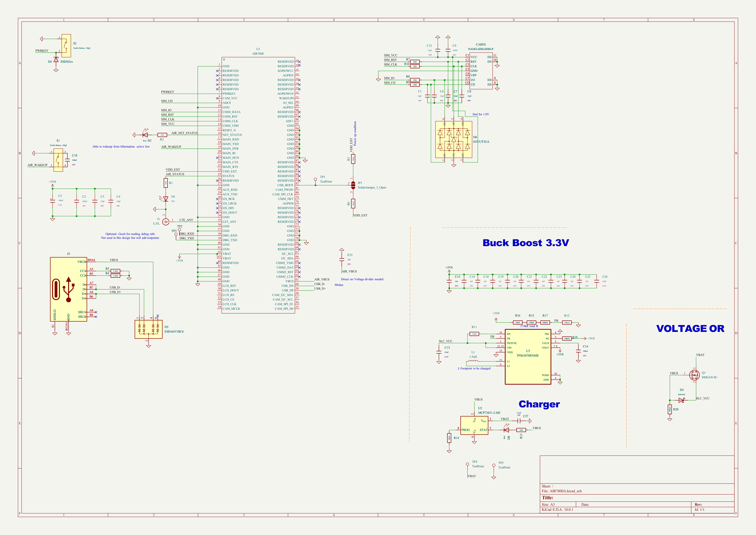This screenshot has height=535, width=756.
Task: Click the LTE_ANT net label
Action: pyautogui.click(x=186, y=220)
